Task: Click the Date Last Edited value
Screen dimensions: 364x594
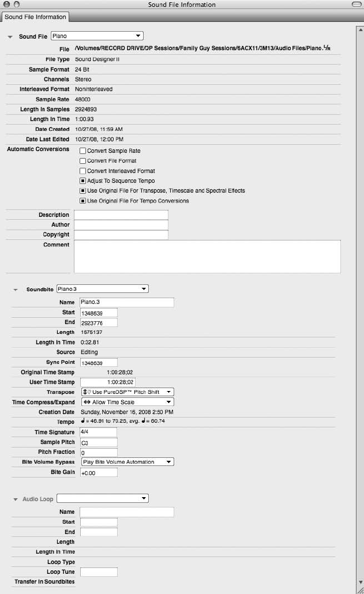Action: pyautogui.click(x=99, y=139)
